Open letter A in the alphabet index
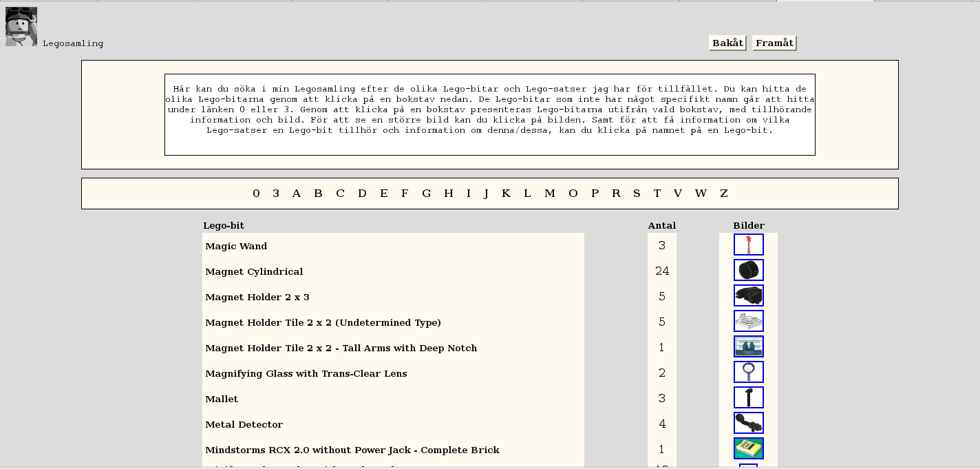980x469 pixels. [x=297, y=194]
